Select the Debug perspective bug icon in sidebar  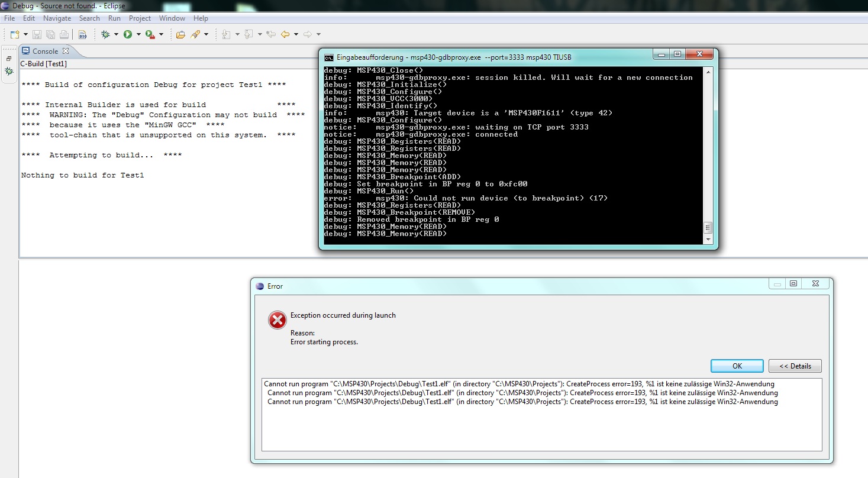point(9,72)
